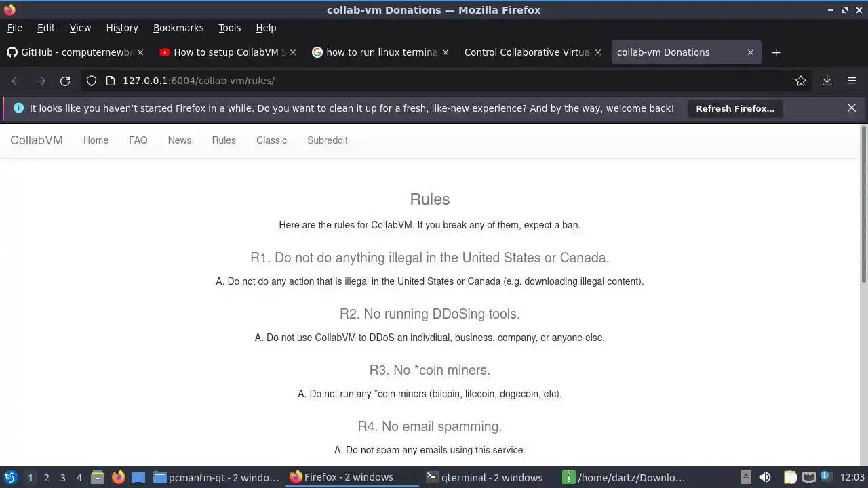Open the Firefox hamburger application menu
Viewport: 868px width, 488px height.
point(852,81)
